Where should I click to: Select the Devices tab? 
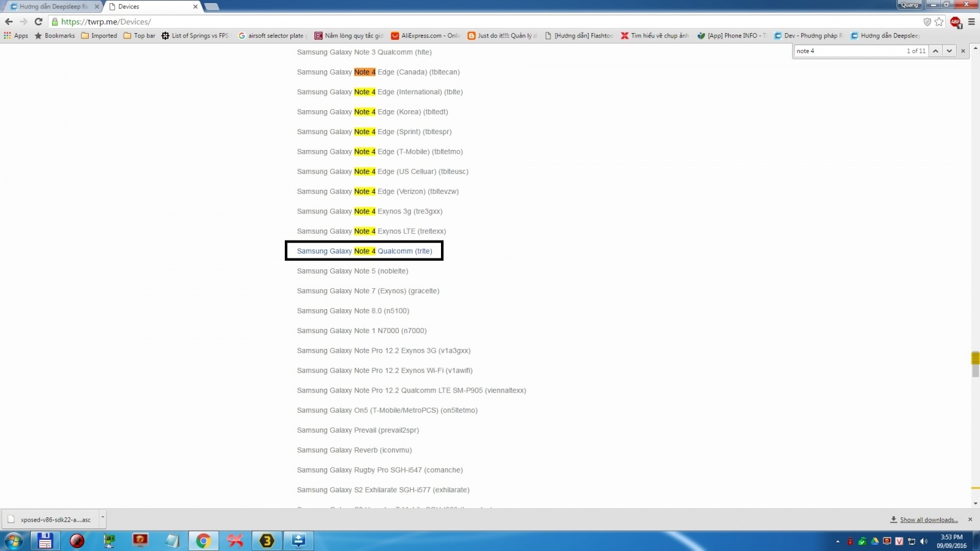click(x=153, y=7)
